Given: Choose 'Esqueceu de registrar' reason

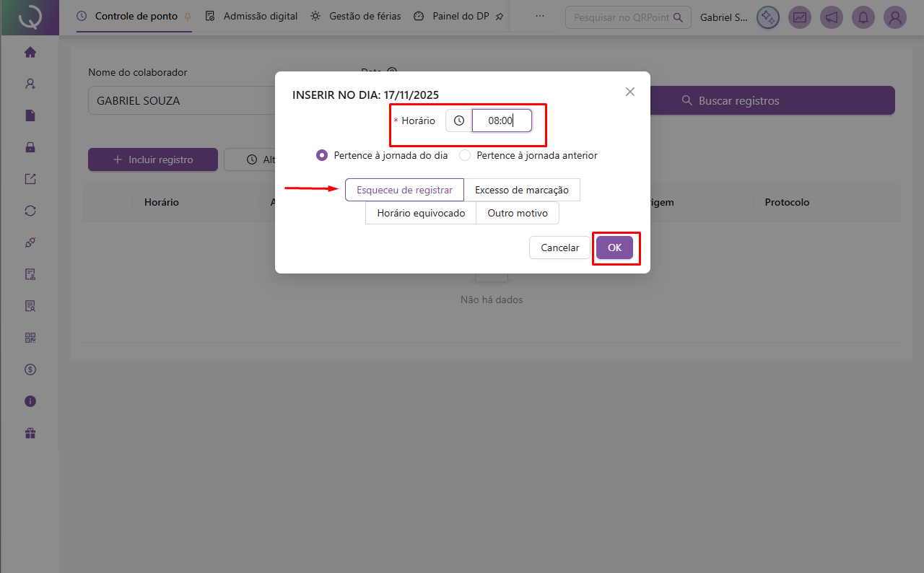Looking at the screenshot, I should [404, 190].
